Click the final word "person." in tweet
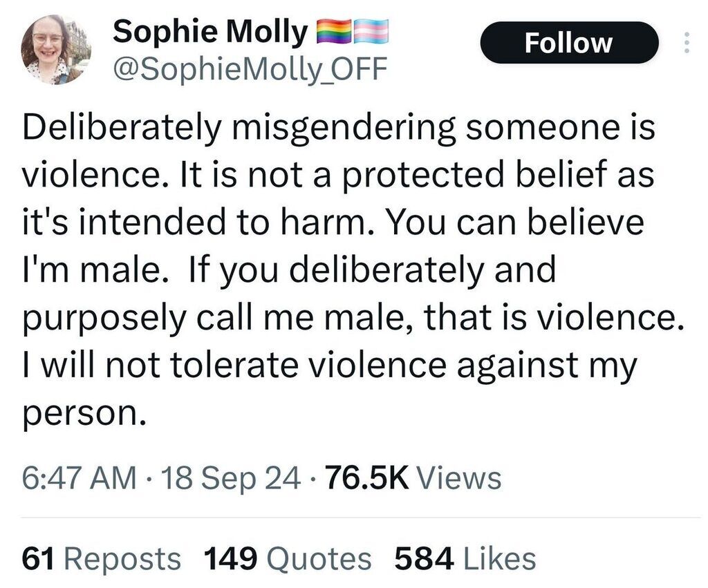Viewport: 708px width, 588px height. 84,414
